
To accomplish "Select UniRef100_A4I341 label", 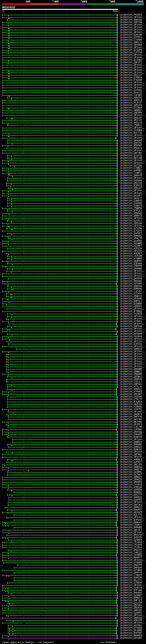I will click(131, 419).
